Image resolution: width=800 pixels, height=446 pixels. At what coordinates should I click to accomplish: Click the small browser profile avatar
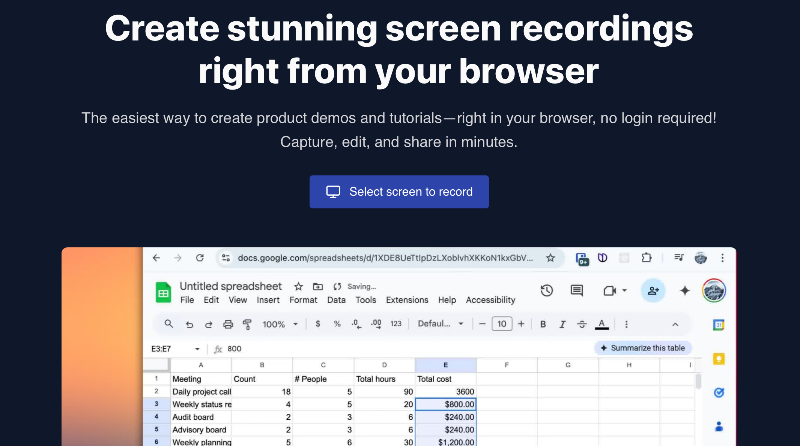pyautogui.click(x=701, y=258)
